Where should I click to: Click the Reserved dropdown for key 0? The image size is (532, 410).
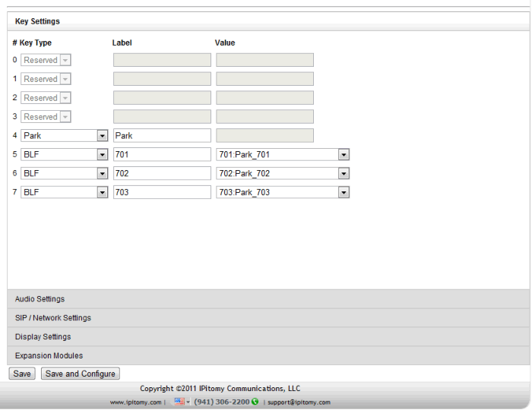click(46, 60)
